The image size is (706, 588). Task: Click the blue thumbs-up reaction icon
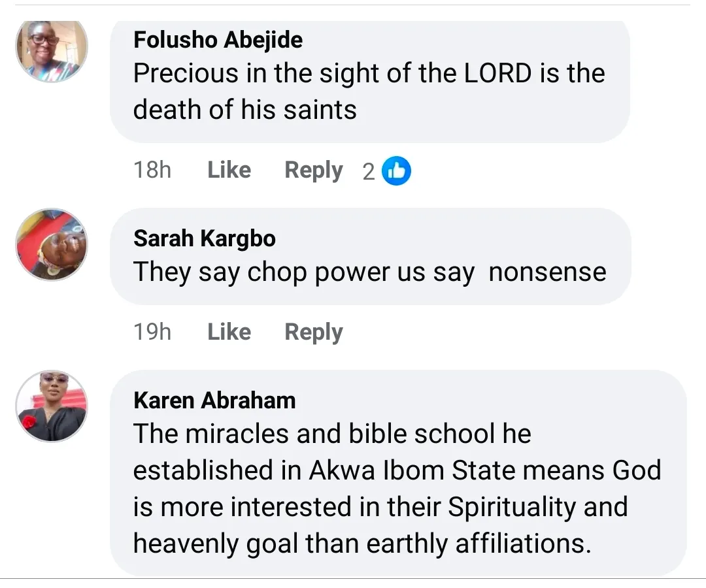(x=396, y=171)
